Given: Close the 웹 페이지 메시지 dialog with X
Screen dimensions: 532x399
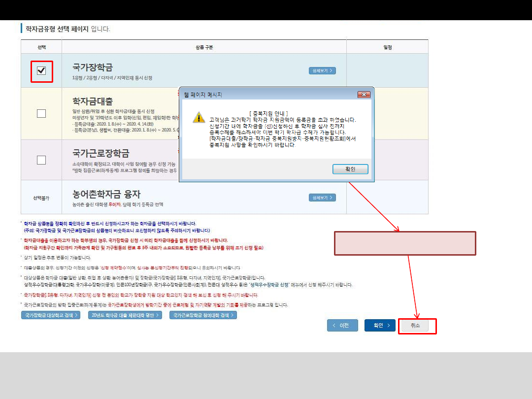Looking at the screenshot, I should tap(364, 94).
